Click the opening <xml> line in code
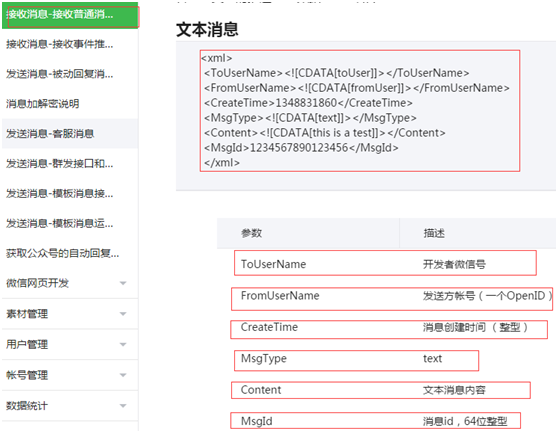The width and height of the screenshot is (558, 433). point(217,58)
